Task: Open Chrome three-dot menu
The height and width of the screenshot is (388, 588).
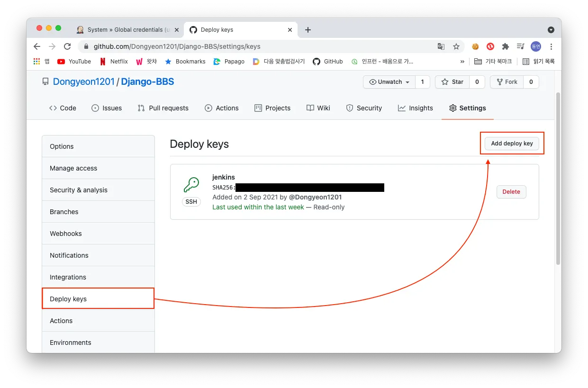Action: pos(551,46)
